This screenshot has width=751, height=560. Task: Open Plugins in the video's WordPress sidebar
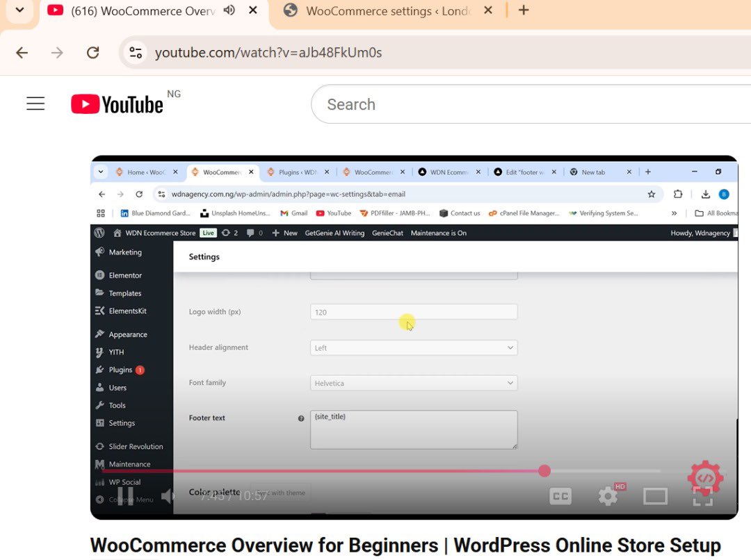(120, 370)
